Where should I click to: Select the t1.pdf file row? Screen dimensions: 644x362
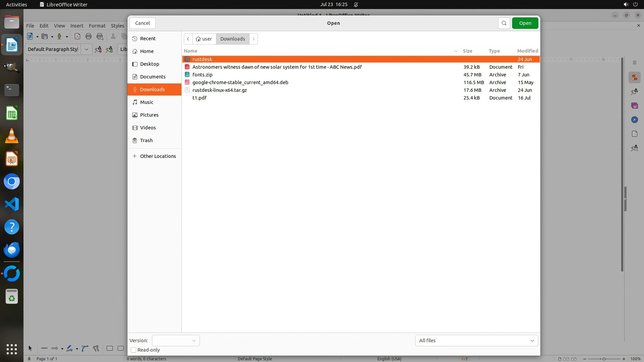(x=200, y=98)
